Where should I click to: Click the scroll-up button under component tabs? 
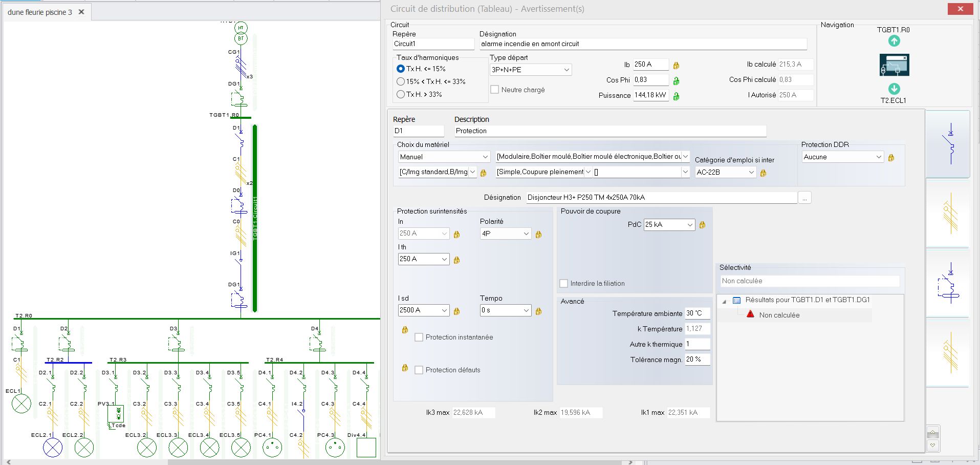933,433
